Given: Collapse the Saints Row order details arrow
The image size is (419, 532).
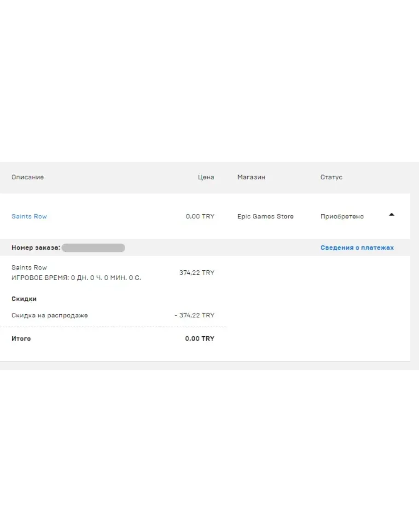Looking at the screenshot, I should pyautogui.click(x=391, y=215).
